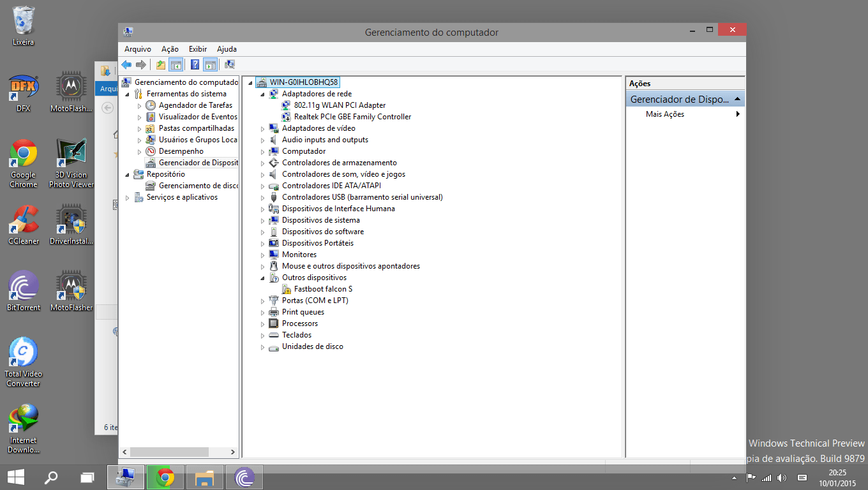Click the Dispositivos de sistema icon
Screen dimensions: 868x490
pyautogui.click(x=274, y=220)
